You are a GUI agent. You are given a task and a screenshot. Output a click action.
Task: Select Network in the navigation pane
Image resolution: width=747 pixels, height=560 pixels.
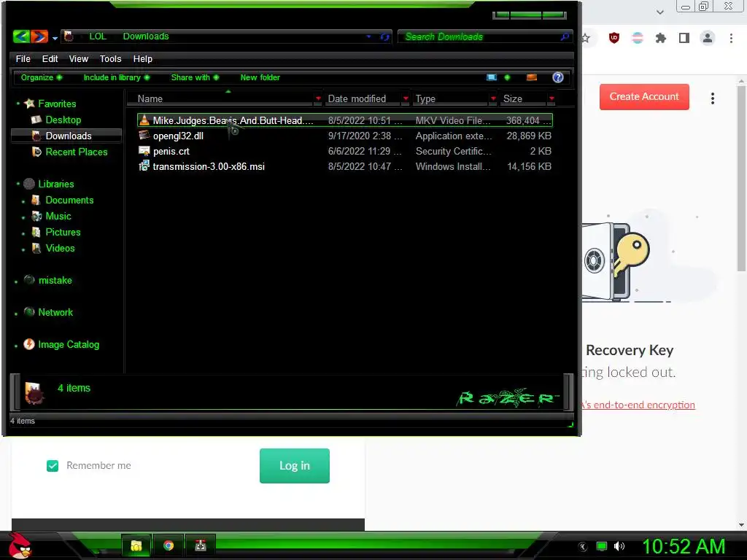pos(55,312)
